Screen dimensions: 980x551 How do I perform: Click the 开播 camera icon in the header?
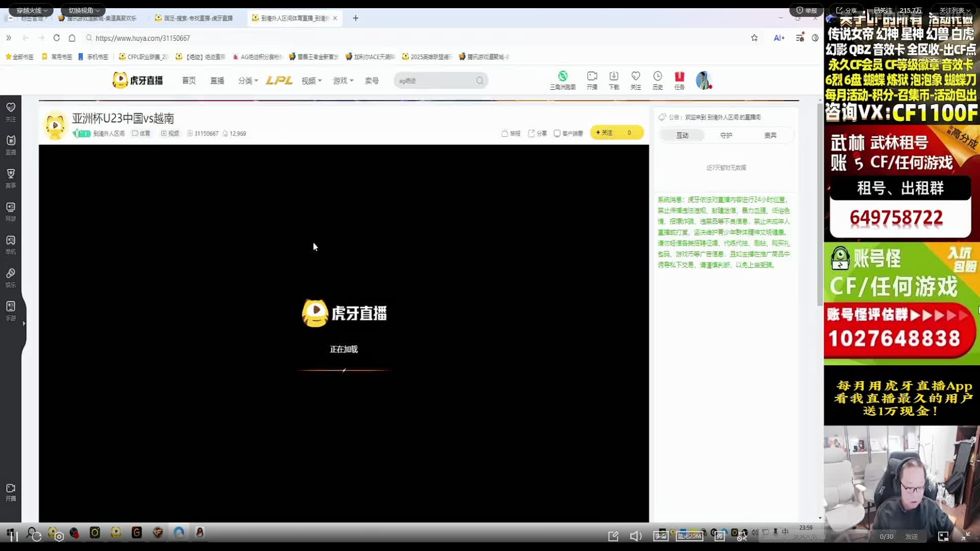coord(592,77)
